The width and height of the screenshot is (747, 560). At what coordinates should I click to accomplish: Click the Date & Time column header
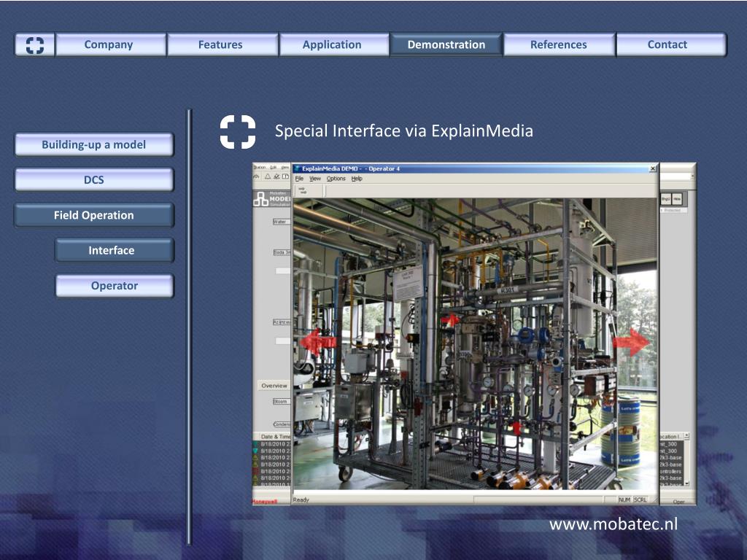click(x=274, y=436)
